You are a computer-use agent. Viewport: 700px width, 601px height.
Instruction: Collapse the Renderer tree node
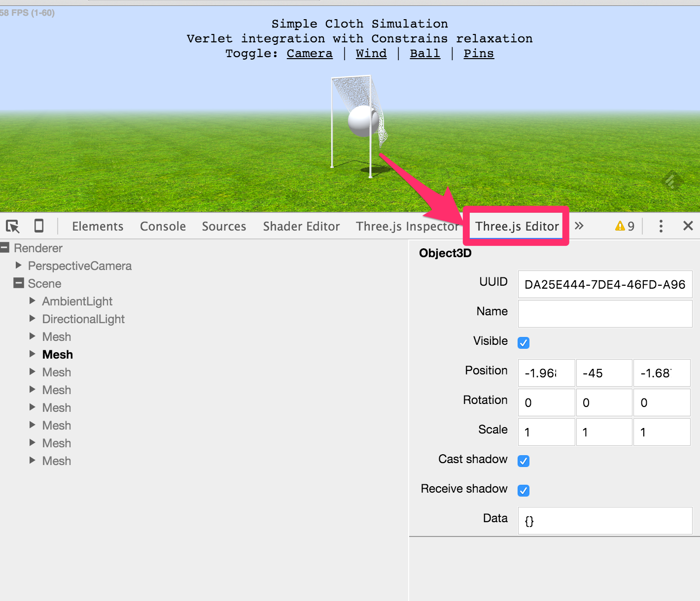pyautogui.click(x=5, y=247)
